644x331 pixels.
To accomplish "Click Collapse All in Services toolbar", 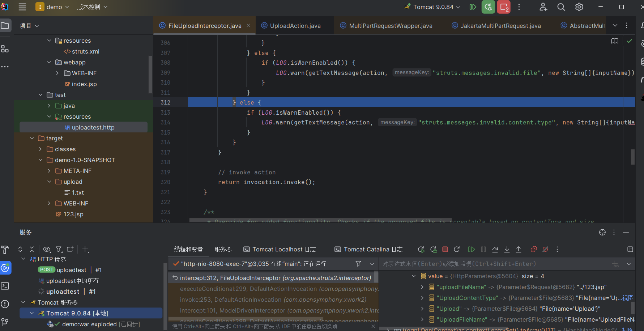I will (x=32, y=249).
